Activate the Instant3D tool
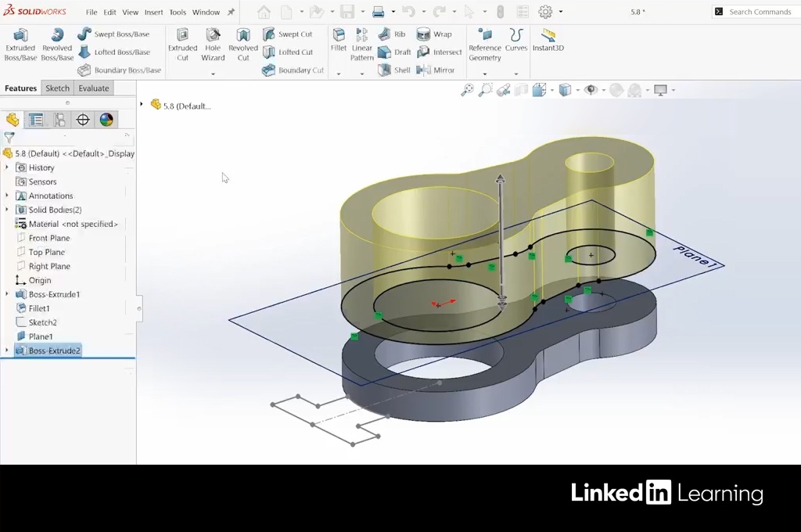801x532 pixels. pyautogui.click(x=548, y=39)
